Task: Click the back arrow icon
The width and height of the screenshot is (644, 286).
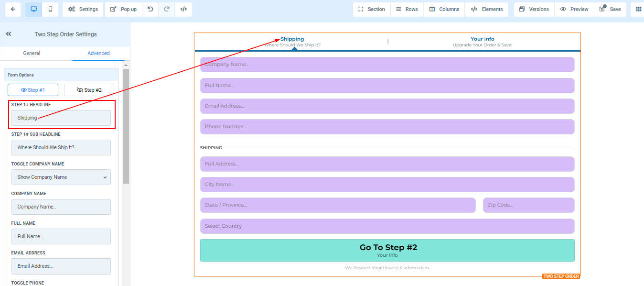Action: click(13, 9)
